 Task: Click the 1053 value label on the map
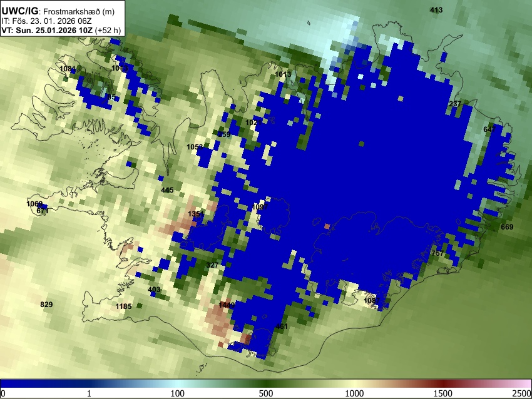[195, 147]
